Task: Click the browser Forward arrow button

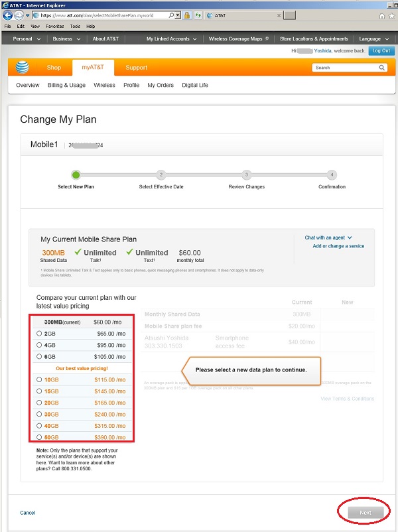Action: pyautogui.click(x=19, y=15)
